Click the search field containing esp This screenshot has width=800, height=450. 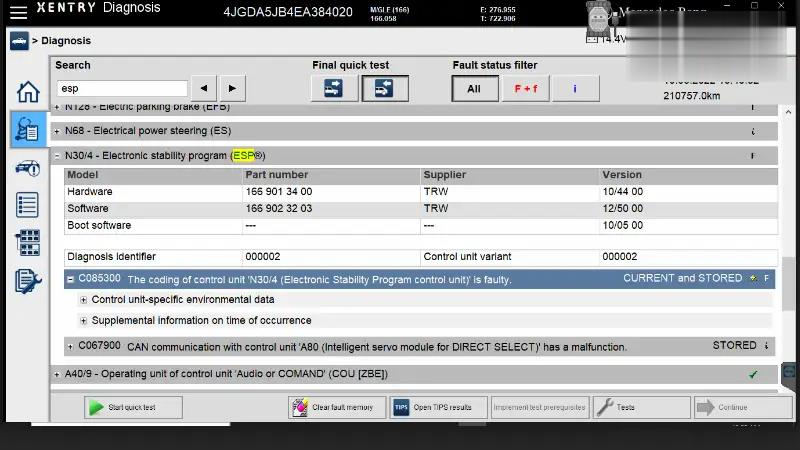tap(122, 88)
